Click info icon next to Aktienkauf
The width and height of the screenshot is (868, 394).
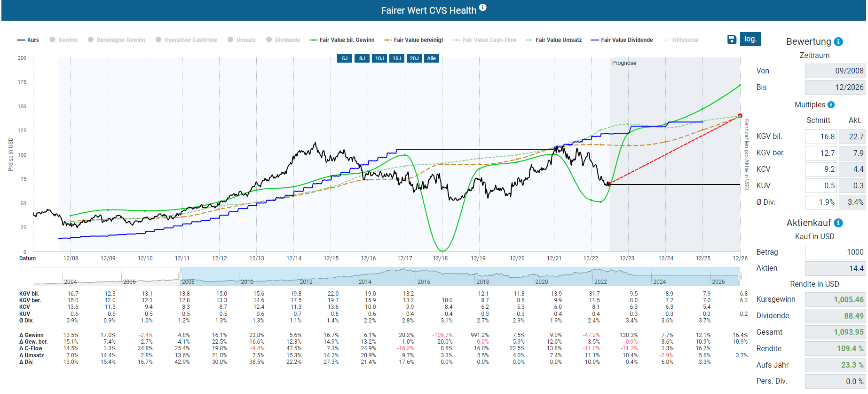(838, 223)
